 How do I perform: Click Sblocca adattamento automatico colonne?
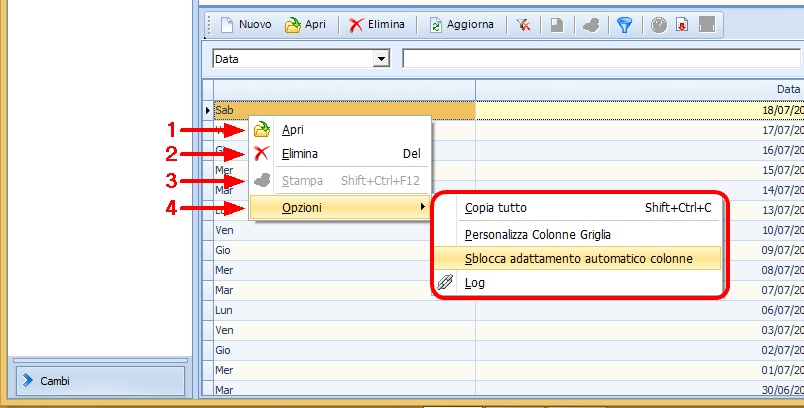(x=578, y=259)
